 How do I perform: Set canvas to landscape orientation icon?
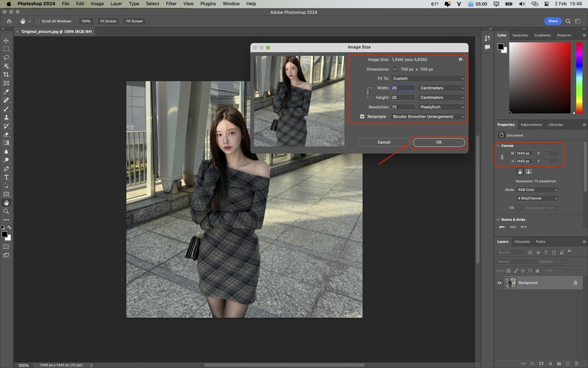528,172
